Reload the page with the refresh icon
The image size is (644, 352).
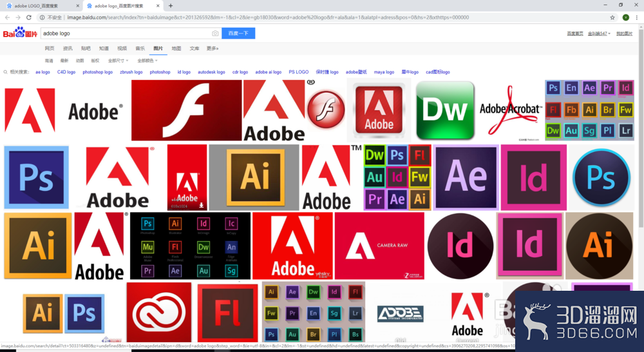tap(29, 17)
